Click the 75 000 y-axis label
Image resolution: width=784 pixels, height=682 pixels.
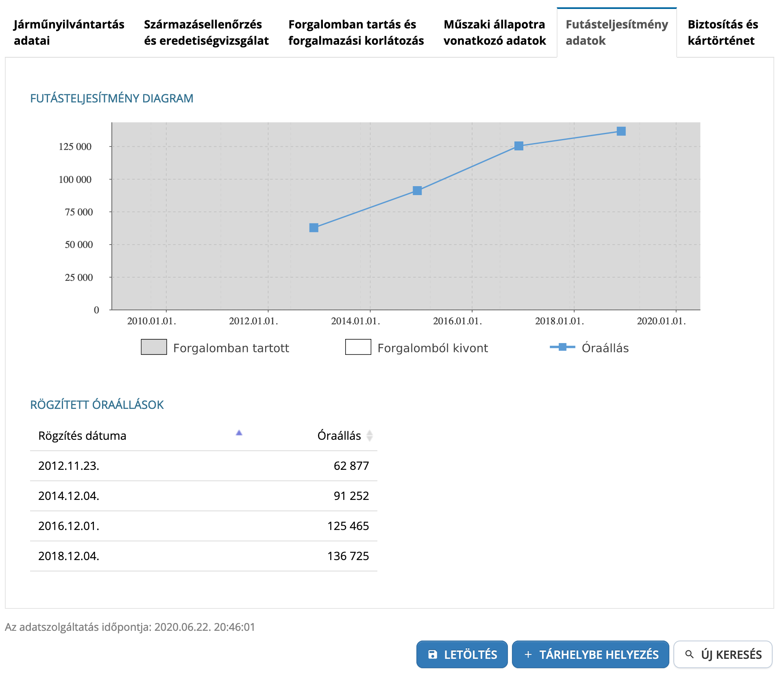tap(79, 212)
